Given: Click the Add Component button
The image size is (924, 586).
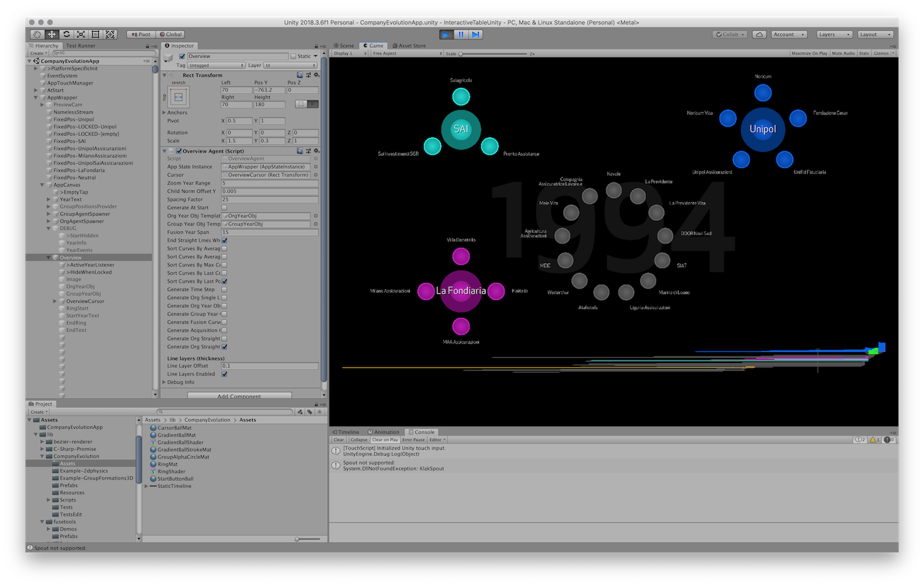Looking at the screenshot, I should 239,396.
